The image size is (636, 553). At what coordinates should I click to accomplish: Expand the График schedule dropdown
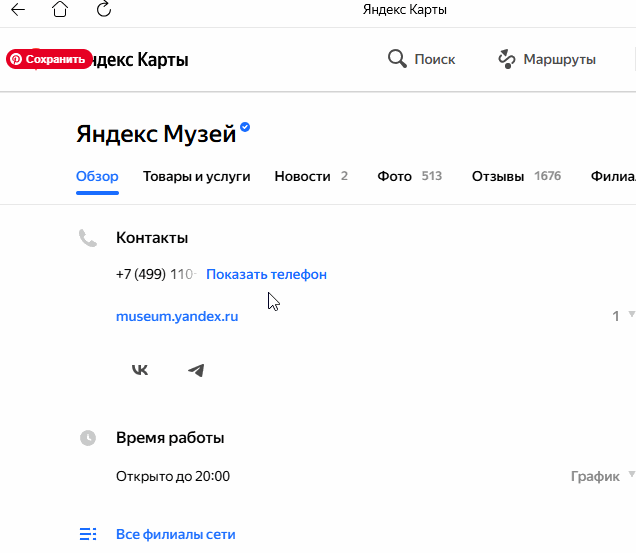point(603,476)
